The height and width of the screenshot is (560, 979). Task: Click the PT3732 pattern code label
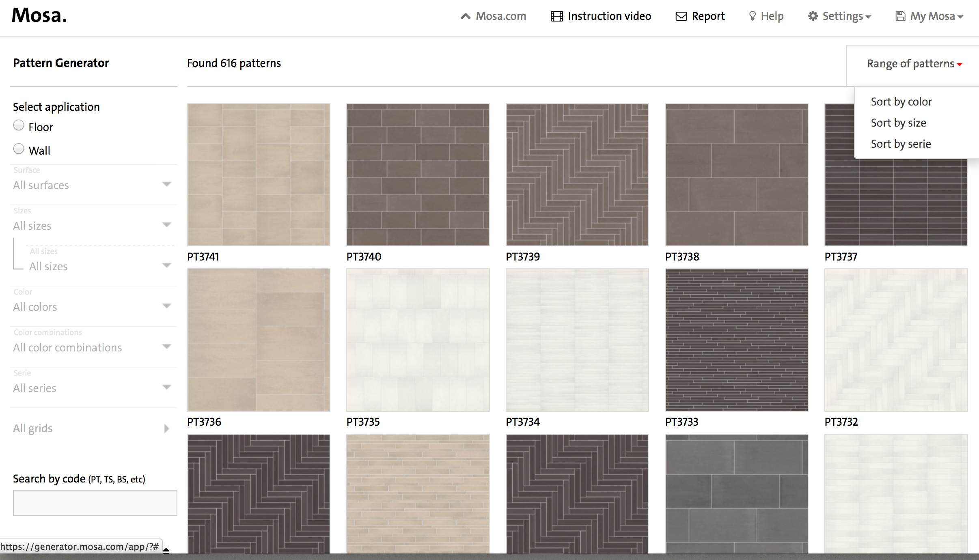pos(841,422)
